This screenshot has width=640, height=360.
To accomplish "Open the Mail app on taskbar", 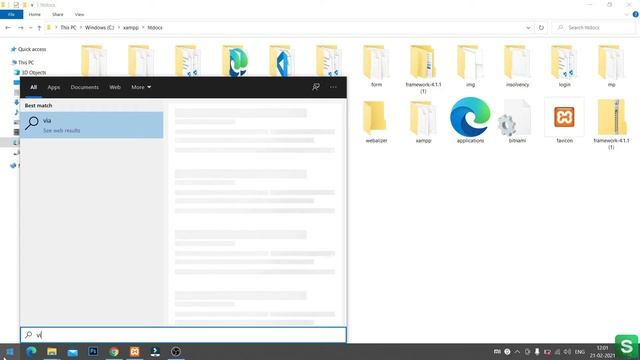I will coord(73,351).
